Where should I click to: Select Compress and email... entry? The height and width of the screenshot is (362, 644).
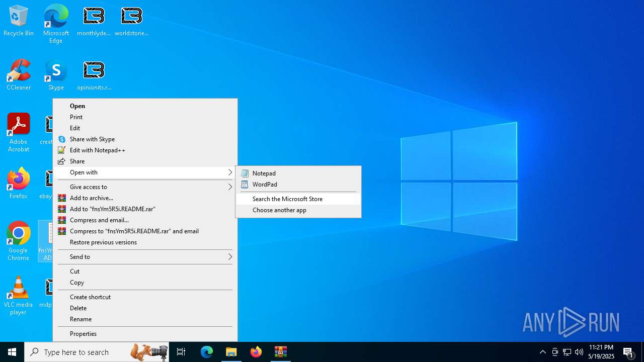tap(145, 220)
